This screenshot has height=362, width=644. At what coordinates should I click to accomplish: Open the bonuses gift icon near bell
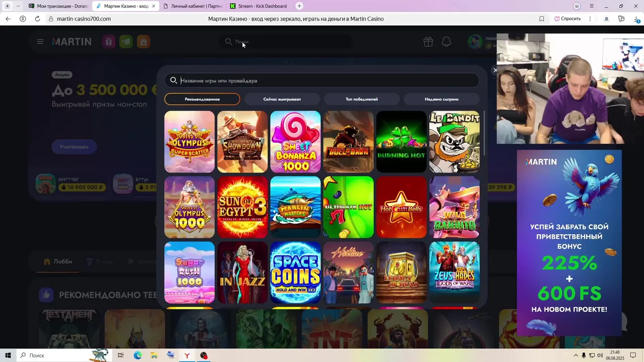pos(428,42)
